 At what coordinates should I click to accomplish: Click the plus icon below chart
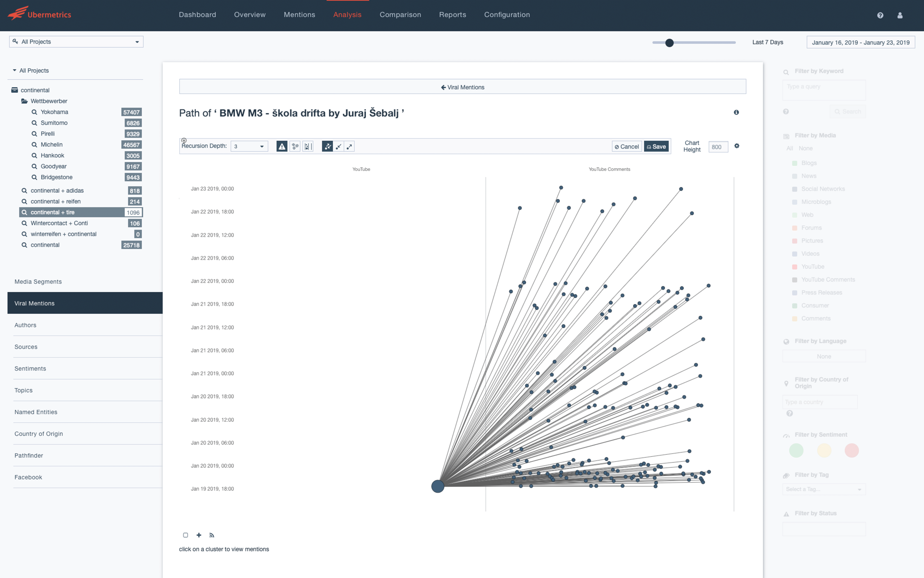click(x=199, y=535)
